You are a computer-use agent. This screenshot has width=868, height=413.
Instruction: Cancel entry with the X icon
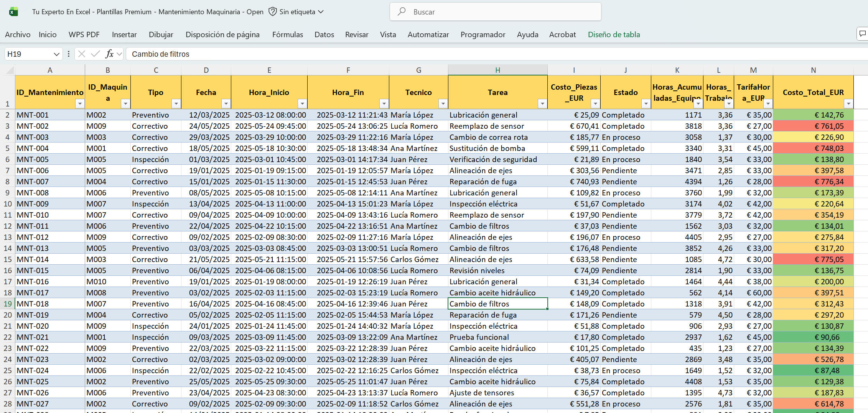[81, 54]
